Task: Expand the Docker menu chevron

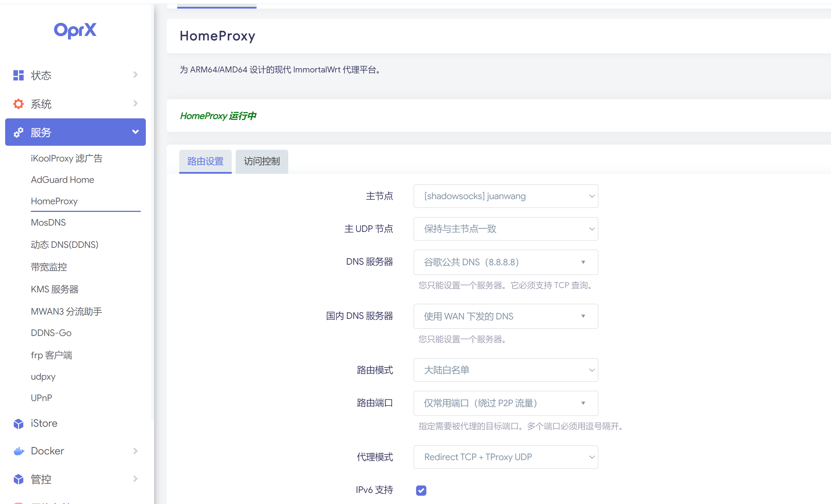Action: [x=135, y=451]
